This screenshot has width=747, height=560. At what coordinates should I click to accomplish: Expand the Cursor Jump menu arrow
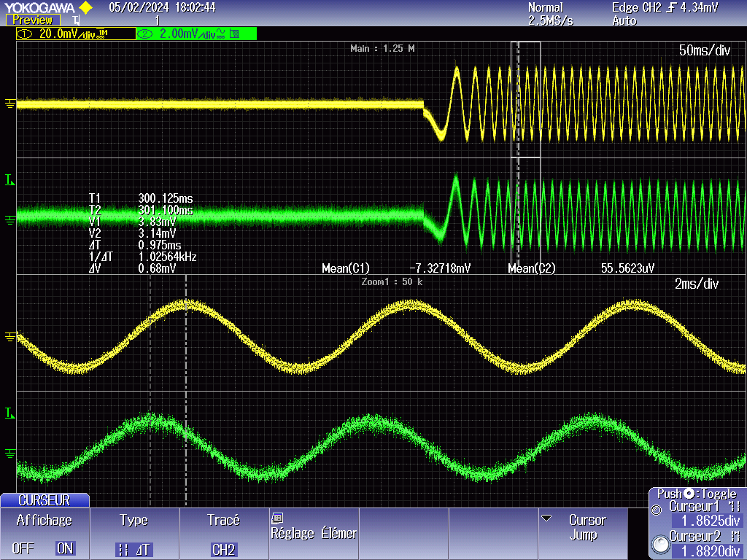tap(546, 518)
